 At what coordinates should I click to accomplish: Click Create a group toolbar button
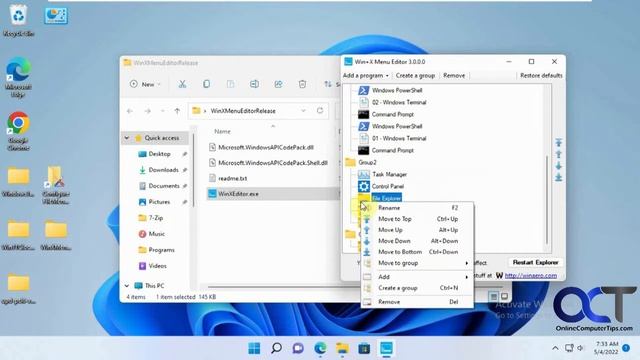415,76
